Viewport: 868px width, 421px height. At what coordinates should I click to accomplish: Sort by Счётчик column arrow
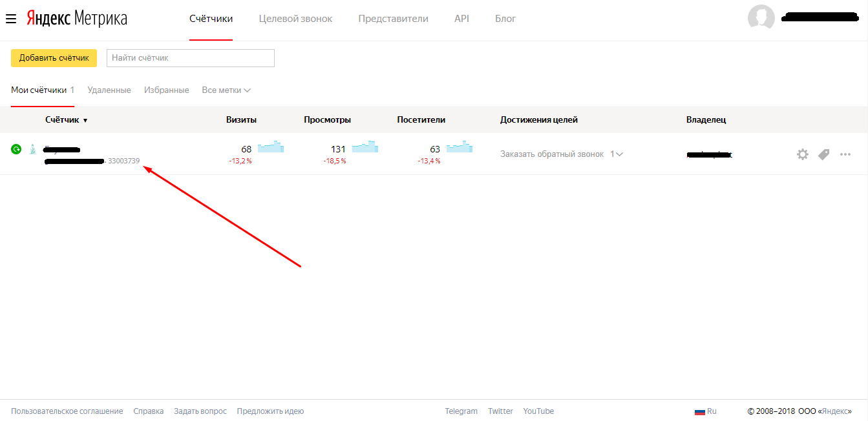tap(85, 121)
